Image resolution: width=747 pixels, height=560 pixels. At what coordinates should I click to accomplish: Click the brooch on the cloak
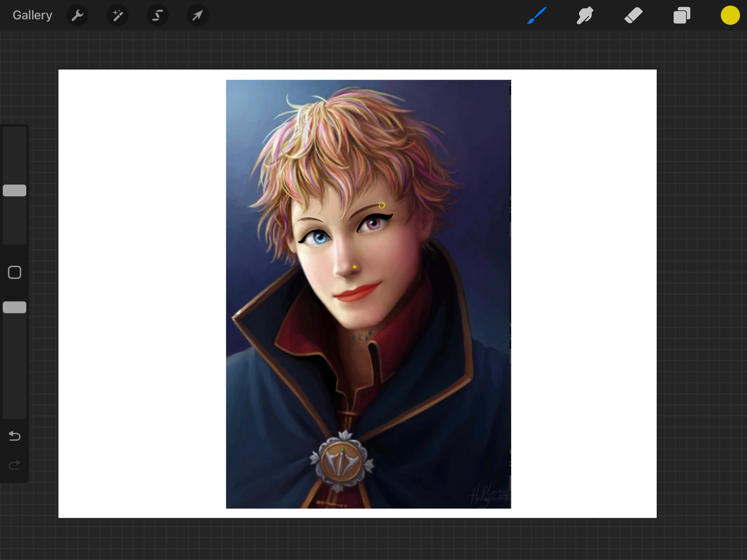click(x=342, y=461)
